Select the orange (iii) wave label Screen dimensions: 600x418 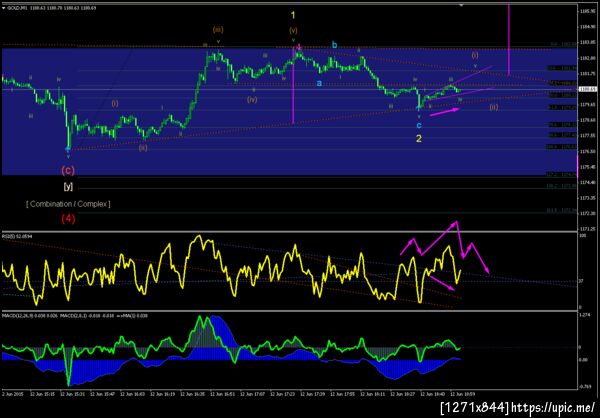(218, 29)
